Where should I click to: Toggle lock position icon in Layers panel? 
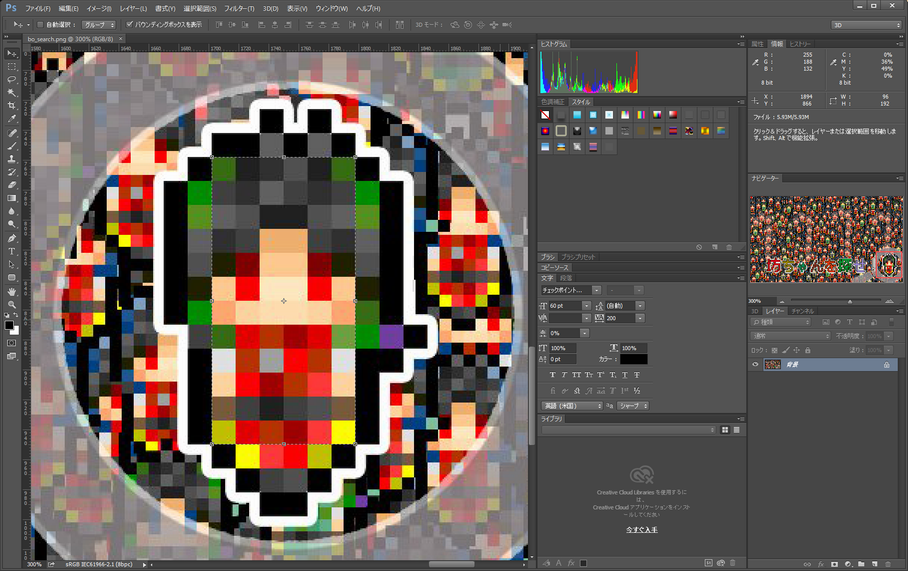(797, 350)
